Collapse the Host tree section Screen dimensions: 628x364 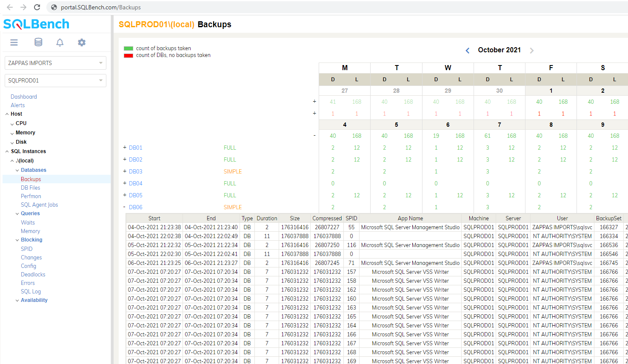pos(7,114)
